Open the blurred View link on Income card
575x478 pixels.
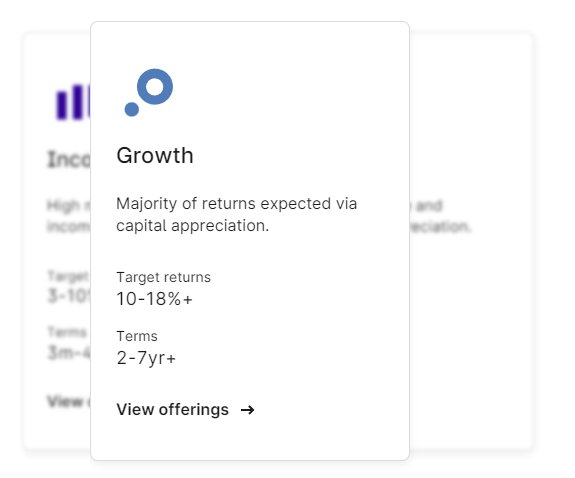click(x=69, y=401)
